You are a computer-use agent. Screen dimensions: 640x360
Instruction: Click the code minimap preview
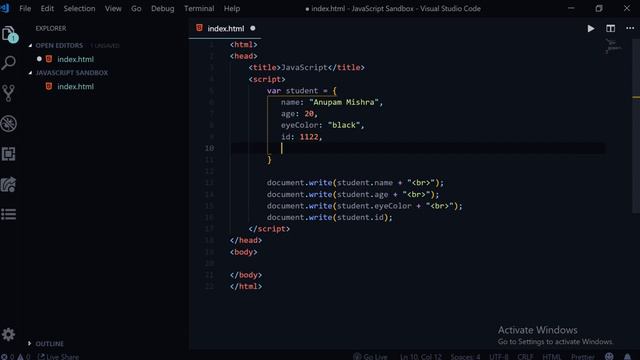[x=613, y=46]
